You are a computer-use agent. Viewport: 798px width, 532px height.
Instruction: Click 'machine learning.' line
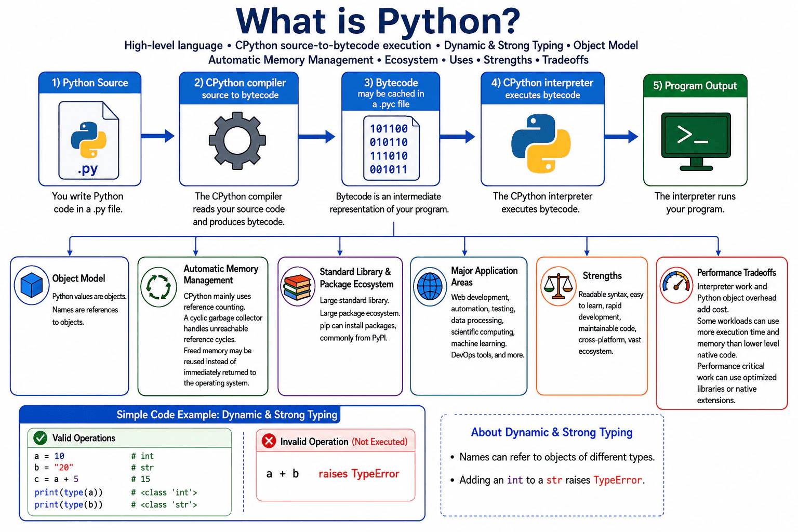point(479,343)
